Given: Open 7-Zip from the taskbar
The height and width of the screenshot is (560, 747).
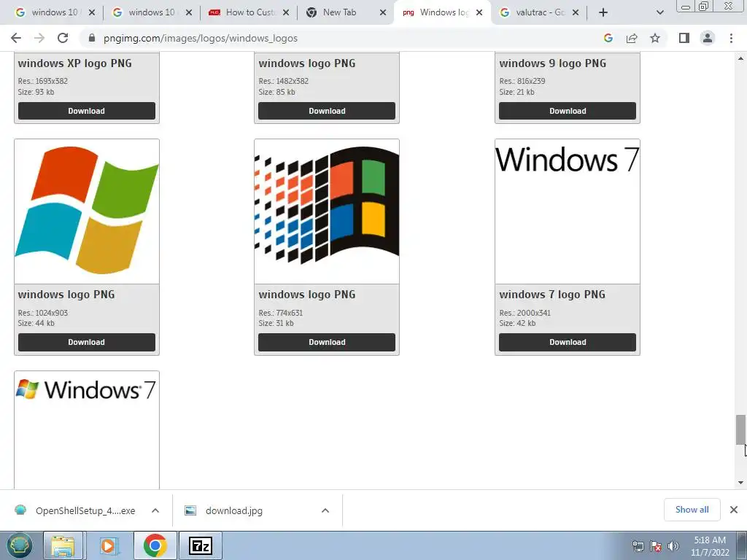Looking at the screenshot, I should (200, 545).
